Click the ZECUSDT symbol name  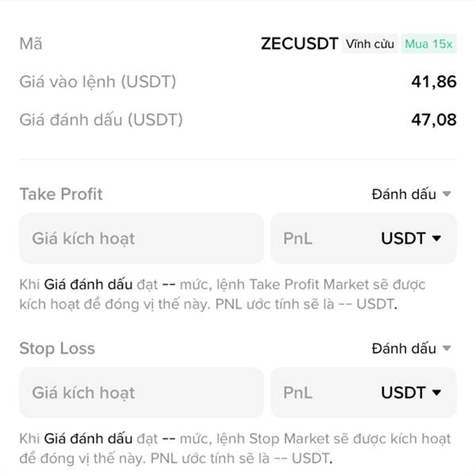pyautogui.click(x=299, y=44)
